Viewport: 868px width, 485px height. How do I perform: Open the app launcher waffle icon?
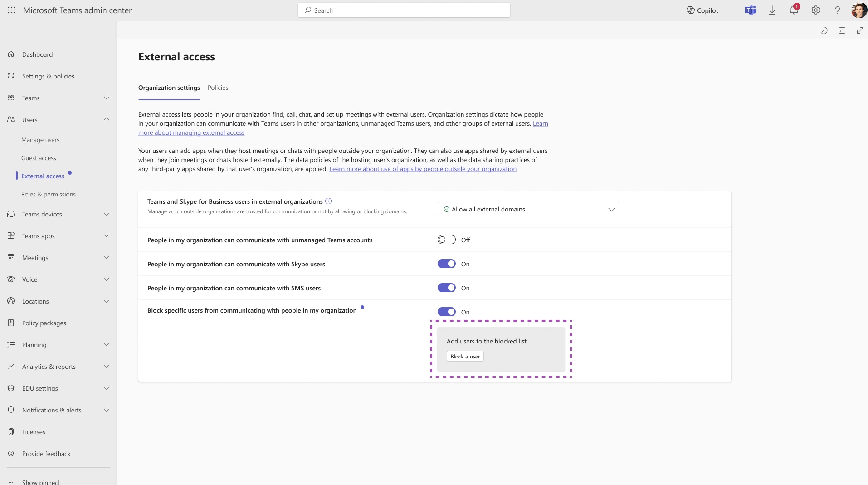click(11, 10)
